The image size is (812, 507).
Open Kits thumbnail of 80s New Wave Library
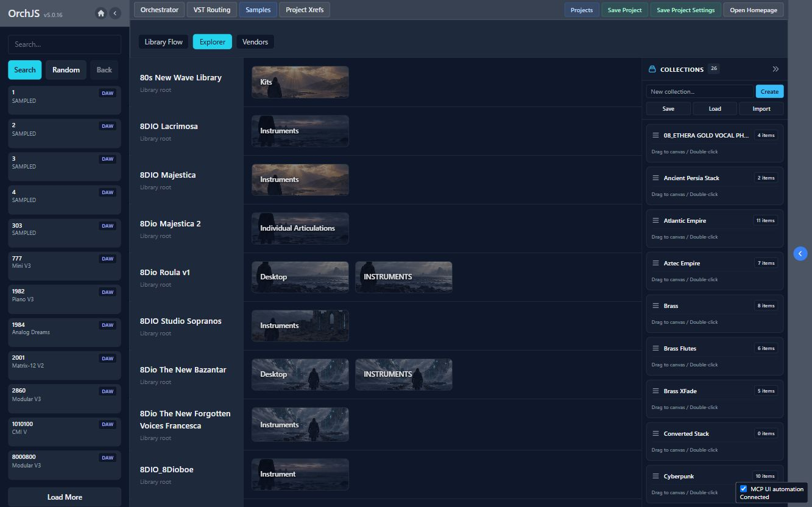click(x=300, y=82)
